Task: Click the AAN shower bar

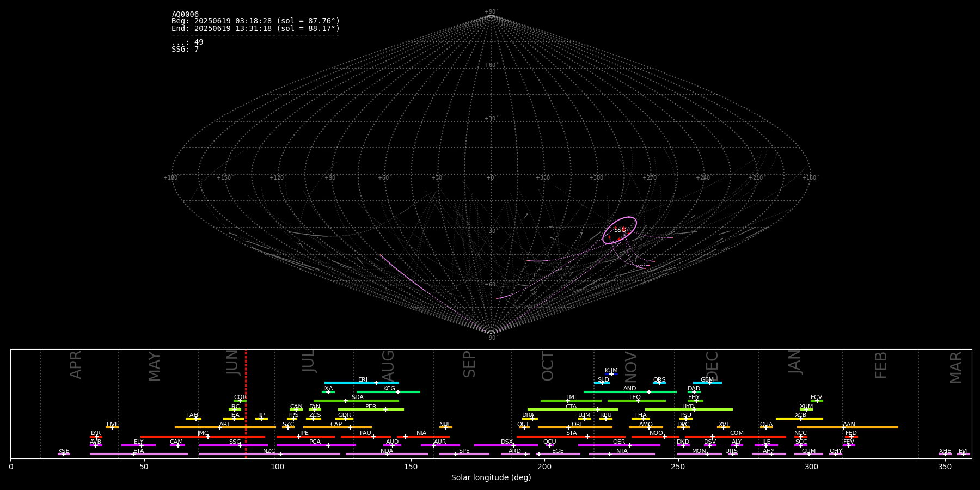Action: pyautogui.click(x=848, y=427)
